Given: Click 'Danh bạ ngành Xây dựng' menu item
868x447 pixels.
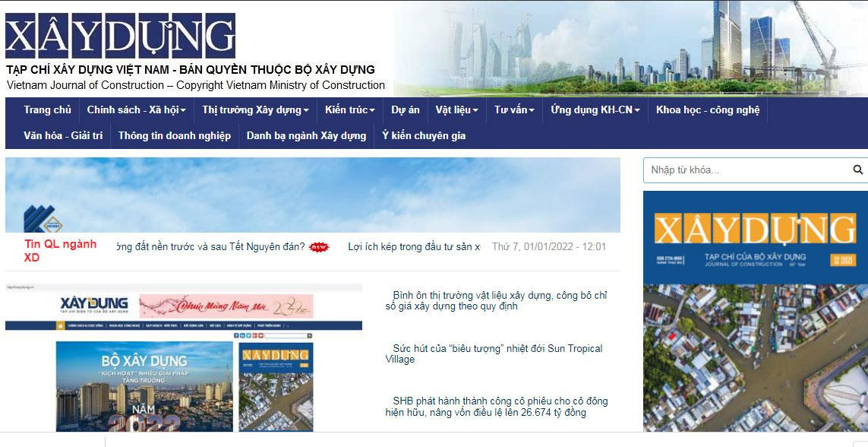Looking at the screenshot, I should point(305,135).
